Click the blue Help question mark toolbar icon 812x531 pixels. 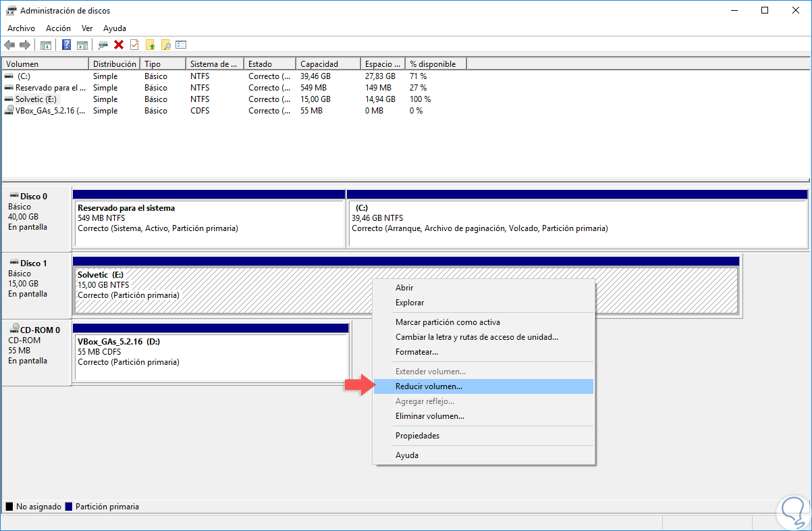(x=66, y=45)
